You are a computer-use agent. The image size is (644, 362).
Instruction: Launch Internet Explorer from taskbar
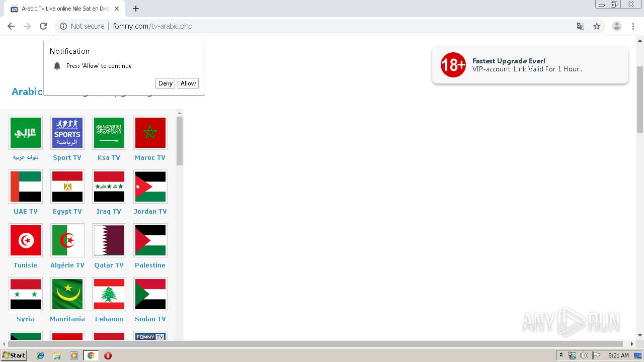tap(40, 355)
